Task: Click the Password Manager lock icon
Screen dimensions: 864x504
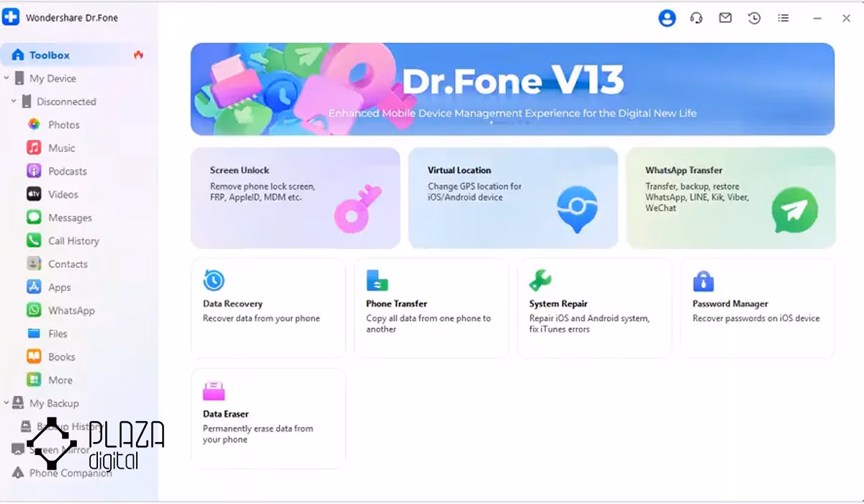Action: point(703,280)
